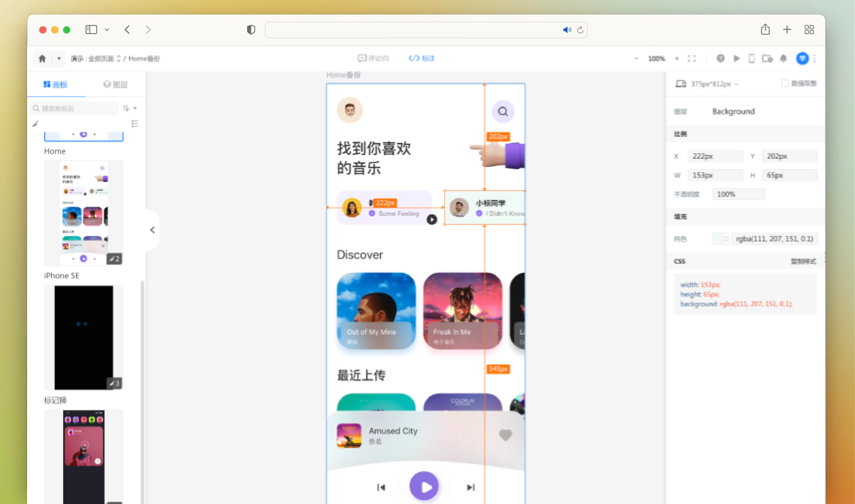Click the rgba(111, 207, 151, 0.1) value
Screen dimensions: 855x504
click(774, 238)
